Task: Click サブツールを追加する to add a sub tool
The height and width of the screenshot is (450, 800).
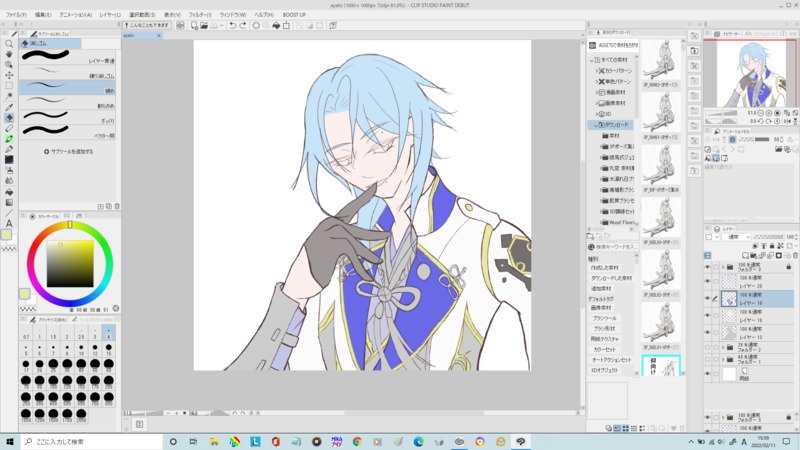Action: coord(69,152)
